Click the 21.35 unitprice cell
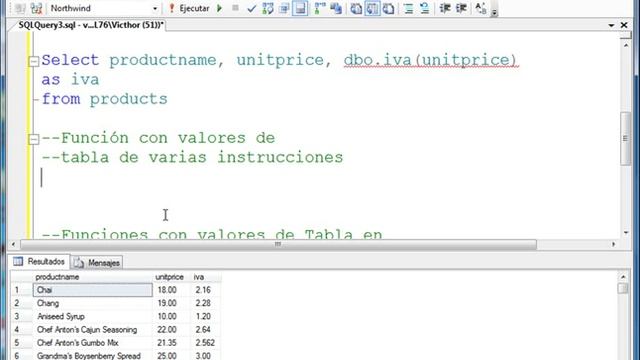 tap(171, 342)
